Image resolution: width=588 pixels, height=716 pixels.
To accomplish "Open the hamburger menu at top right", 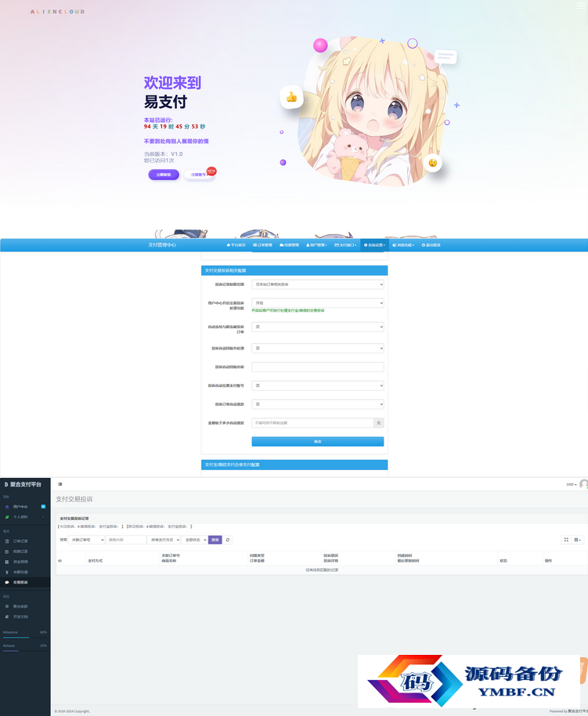I will (580, 5).
